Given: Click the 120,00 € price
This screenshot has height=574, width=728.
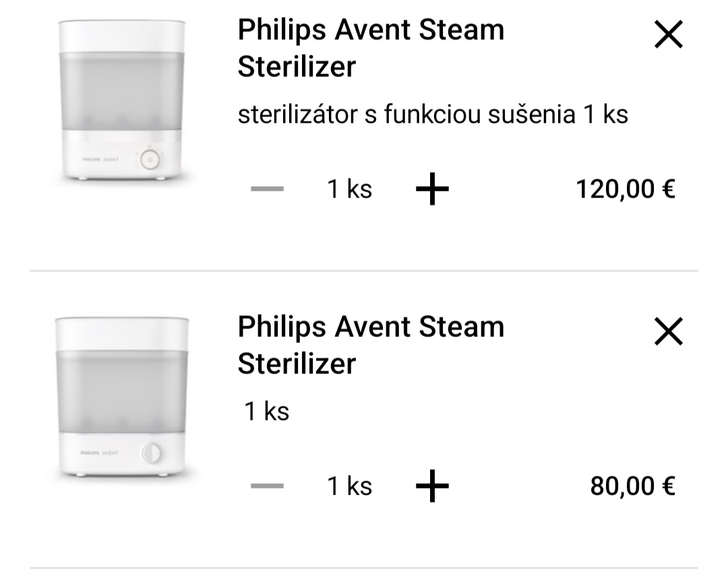Looking at the screenshot, I should (625, 190).
